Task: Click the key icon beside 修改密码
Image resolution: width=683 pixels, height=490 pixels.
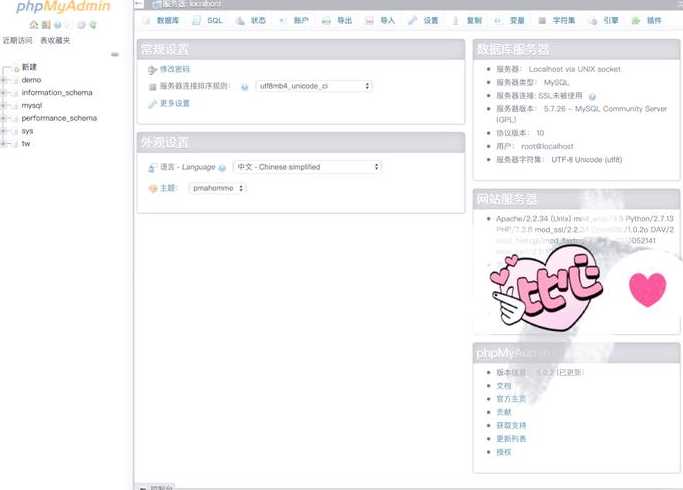Action: pos(152,70)
